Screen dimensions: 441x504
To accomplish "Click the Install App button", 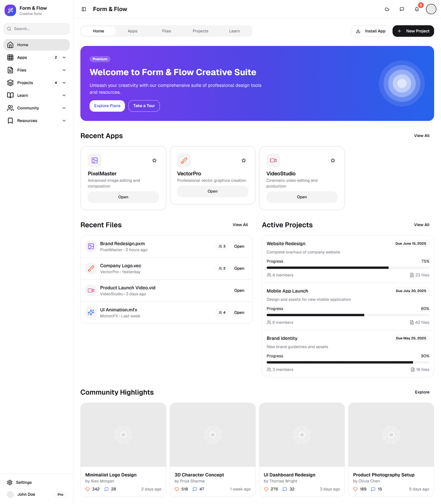I will 371,31.
